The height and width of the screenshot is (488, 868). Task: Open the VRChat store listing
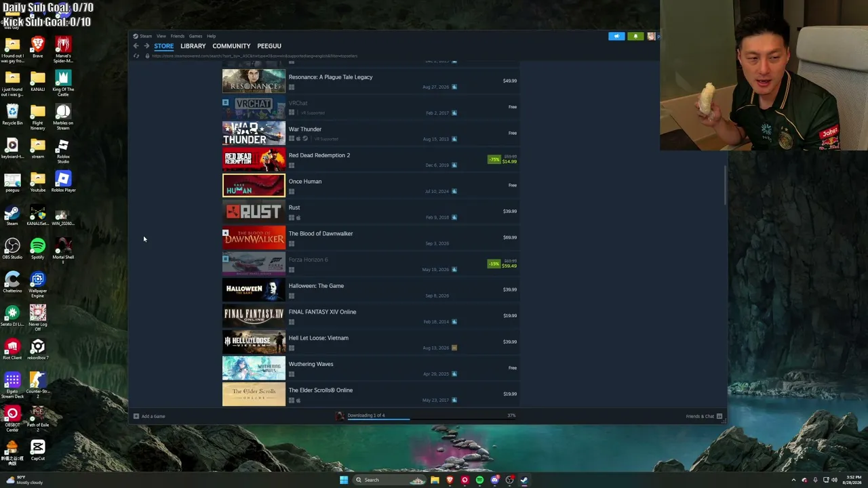click(371, 107)
